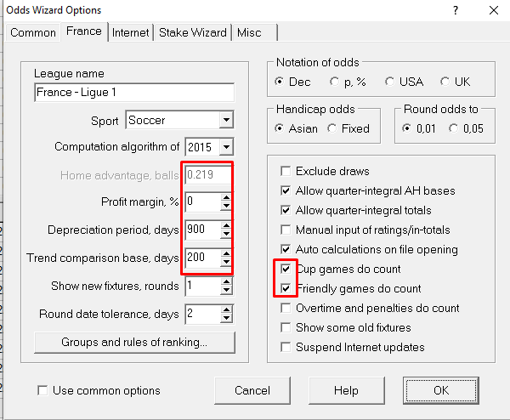The width and height of the screenshot is (510, 420).
Task: Click Groups and rules of ranking button
Action: 134,343
